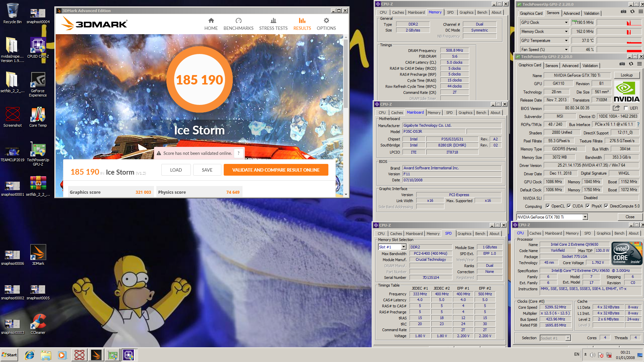
Task: Open Bench tab in CPU-Z Mainboard window
Action: pyautogui.click(x=481, y=113)
